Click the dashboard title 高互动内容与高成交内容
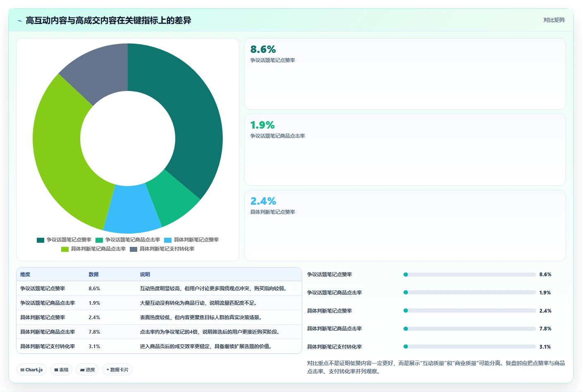Screen dimensions: 582x392 click(108, 21)
